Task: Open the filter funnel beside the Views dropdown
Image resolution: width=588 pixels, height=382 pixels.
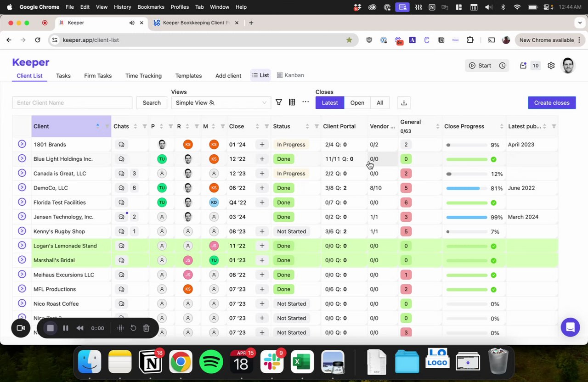Action: [x=279, y=102]
